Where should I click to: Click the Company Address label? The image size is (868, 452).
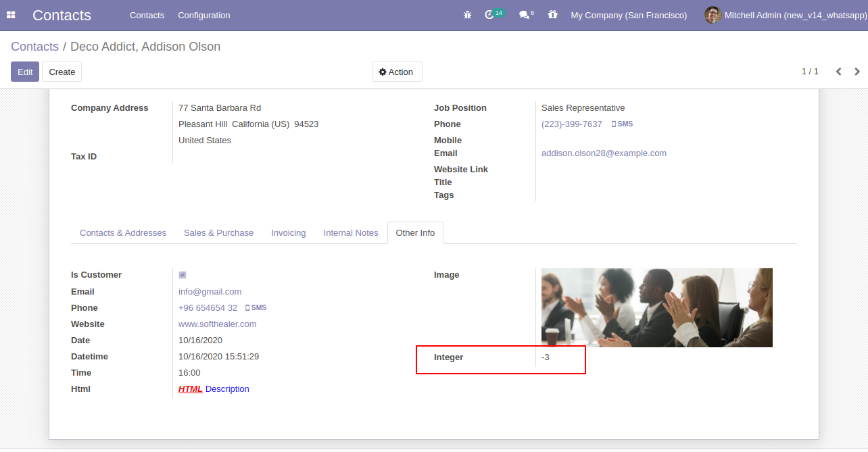(110, 108)
